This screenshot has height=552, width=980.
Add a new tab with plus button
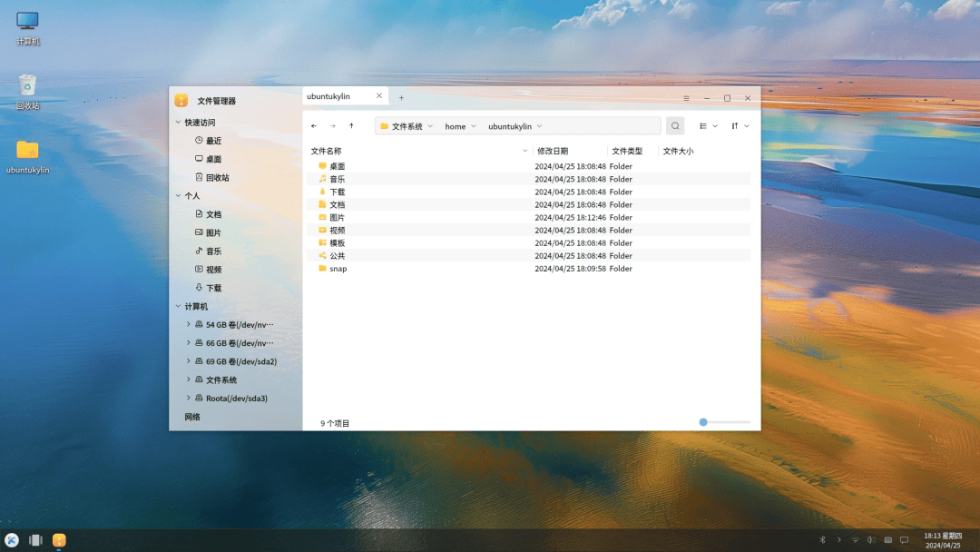click(401, 97)
